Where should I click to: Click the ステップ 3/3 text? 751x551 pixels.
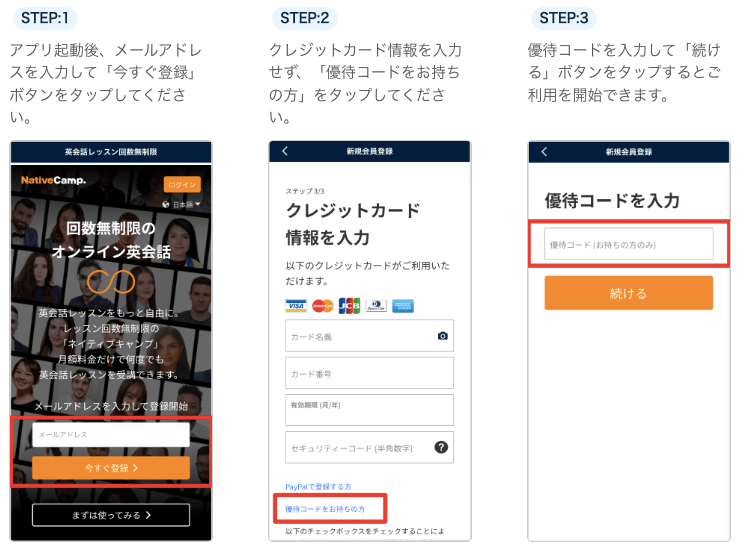point(305,191)
